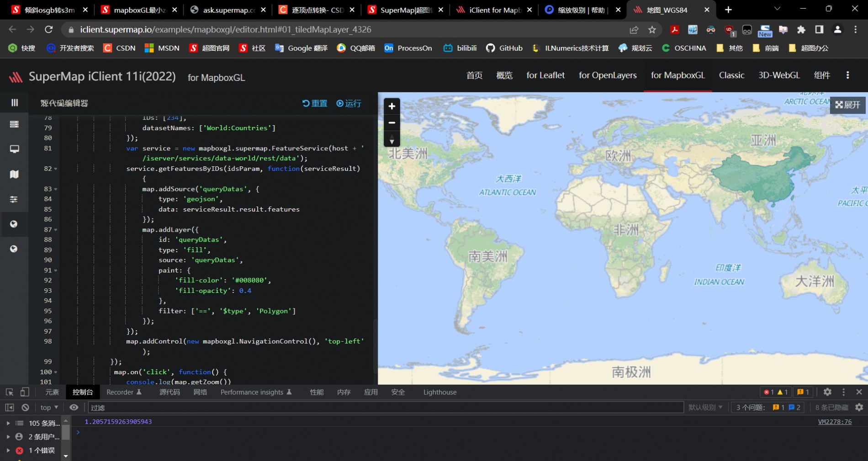Open console settings gear in filter bar
Viewport: 868px width, 461px height.
(859, 407)
